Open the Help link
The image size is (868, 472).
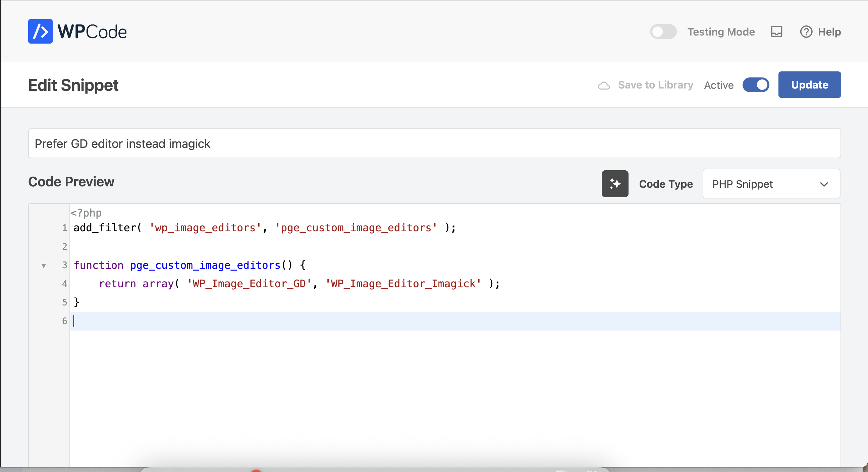820,32
